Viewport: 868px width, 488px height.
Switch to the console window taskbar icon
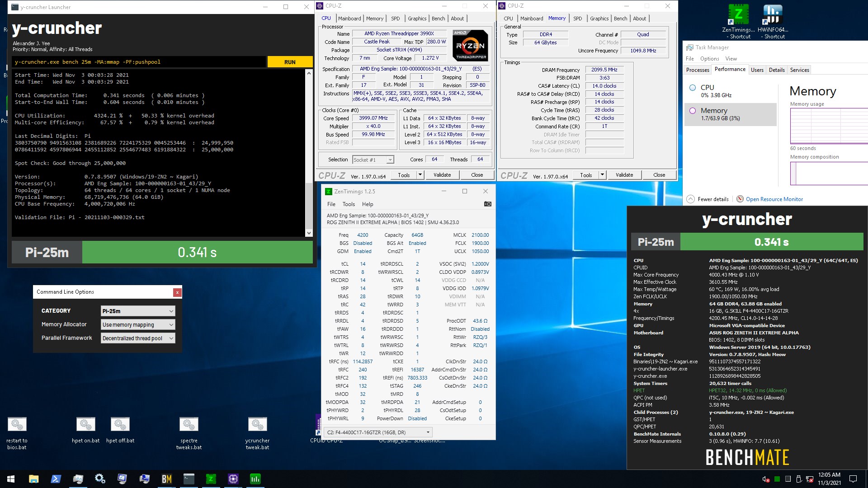click(189, 479)
